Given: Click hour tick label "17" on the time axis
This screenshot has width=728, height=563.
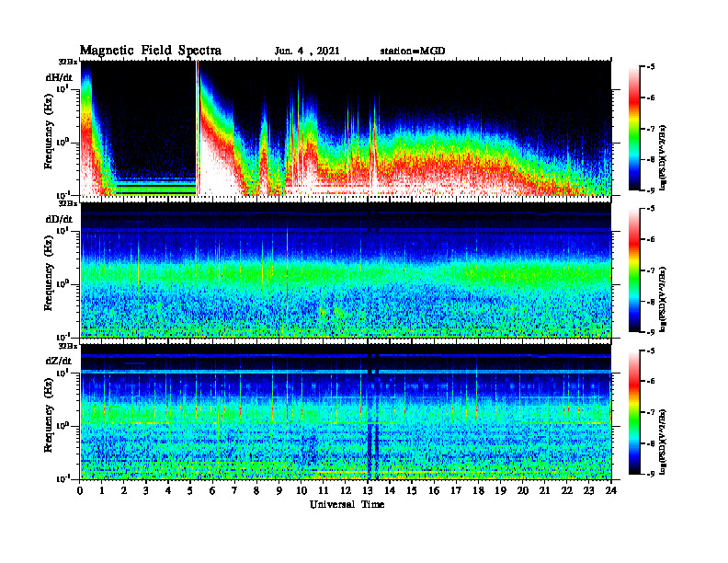Looking at the screenshot, I should 457,490.
